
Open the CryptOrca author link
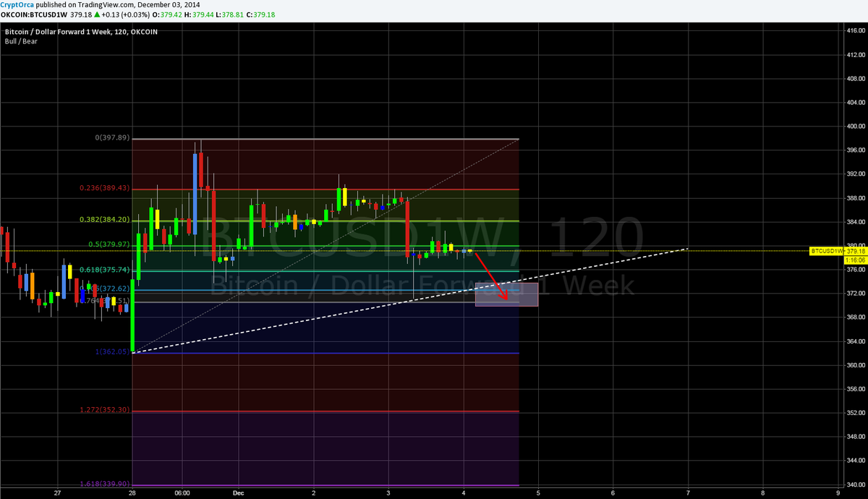pyautogui.click(x=17, y=4)
